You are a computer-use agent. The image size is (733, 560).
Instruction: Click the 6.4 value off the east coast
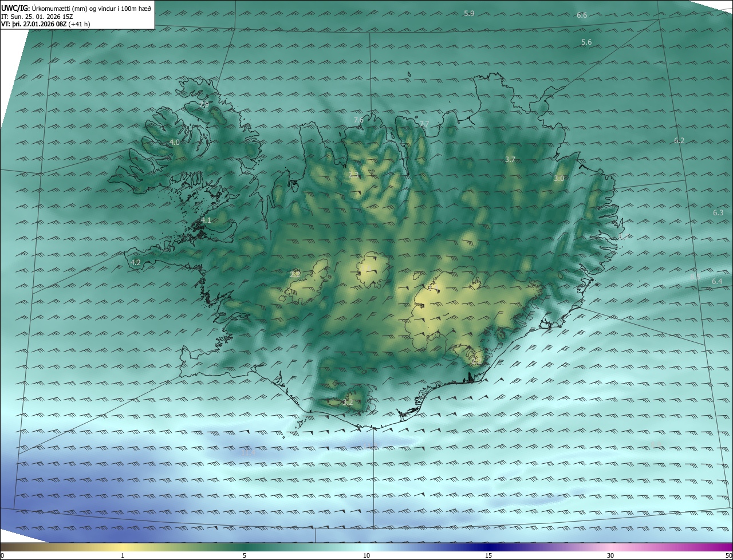pos(717,282)
